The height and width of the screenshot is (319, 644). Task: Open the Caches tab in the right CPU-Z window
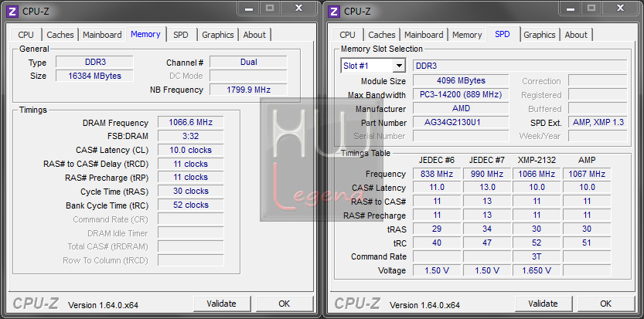click(382, 35)
